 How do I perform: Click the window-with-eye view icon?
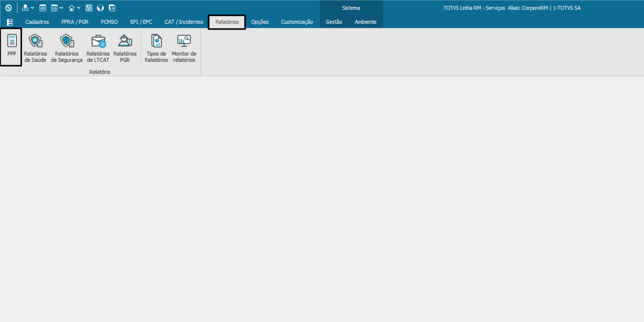tap(43, 8)
